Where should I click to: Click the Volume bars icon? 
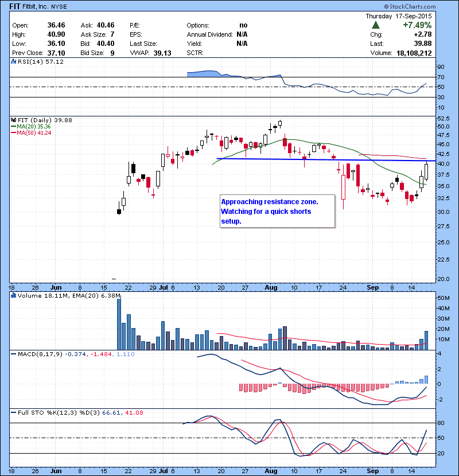[13, 295]
